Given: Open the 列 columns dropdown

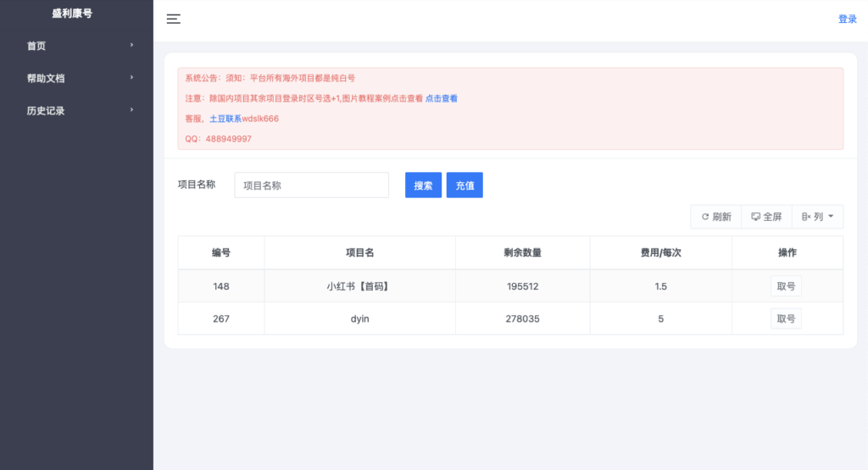Looking at the screenshot, I should (817, 217).
